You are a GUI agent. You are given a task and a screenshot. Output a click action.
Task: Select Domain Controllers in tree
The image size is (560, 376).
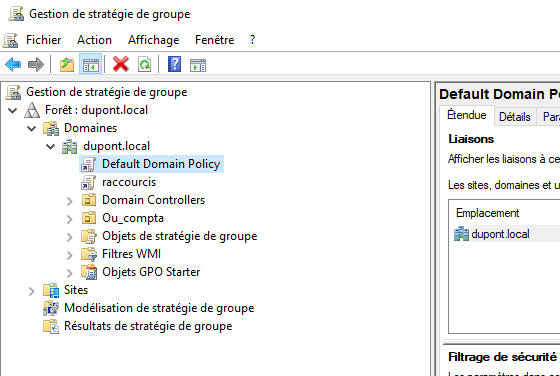154,200
